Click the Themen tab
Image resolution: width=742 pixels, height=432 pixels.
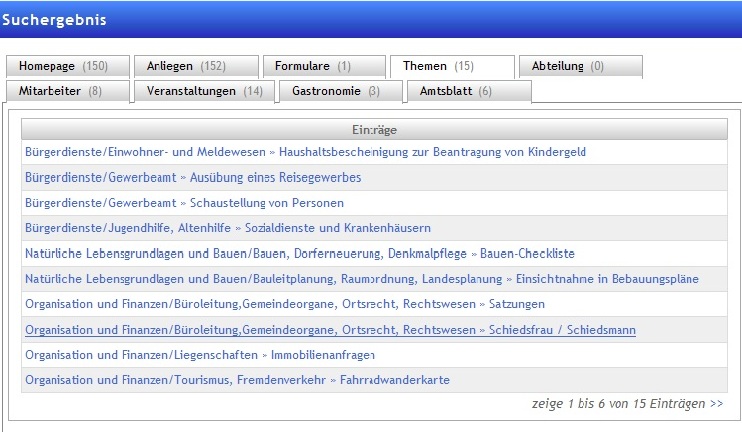[x=451, y=66]
